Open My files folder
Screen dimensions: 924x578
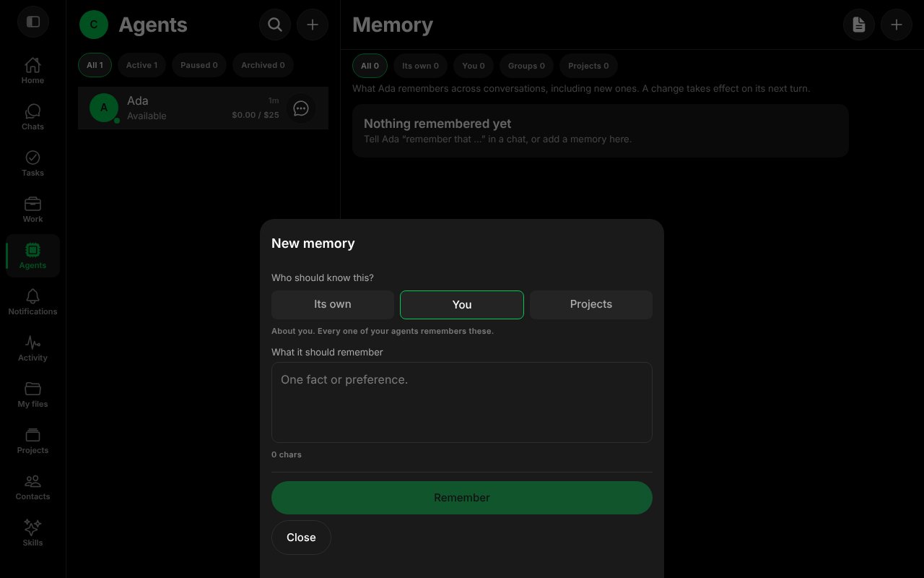pos(32,394)
